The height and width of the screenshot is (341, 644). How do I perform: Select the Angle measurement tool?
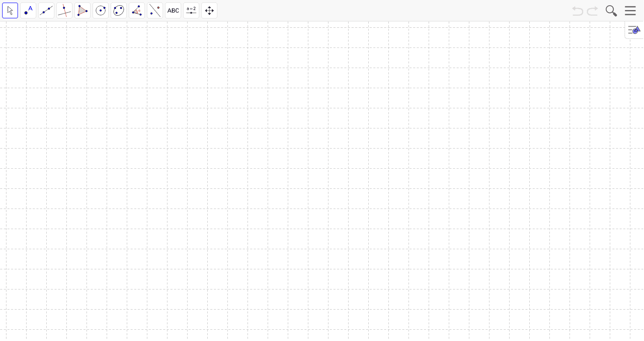tap(137, 10)
